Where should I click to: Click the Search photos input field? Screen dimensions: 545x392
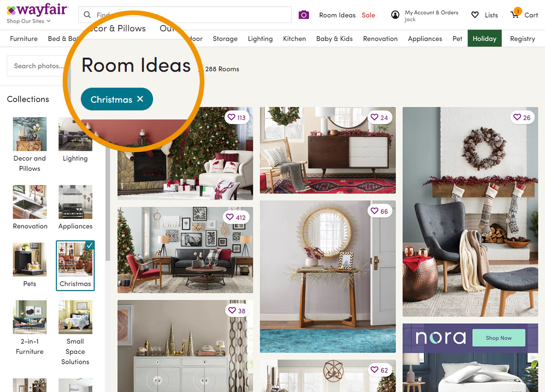(x=38, y=66)
